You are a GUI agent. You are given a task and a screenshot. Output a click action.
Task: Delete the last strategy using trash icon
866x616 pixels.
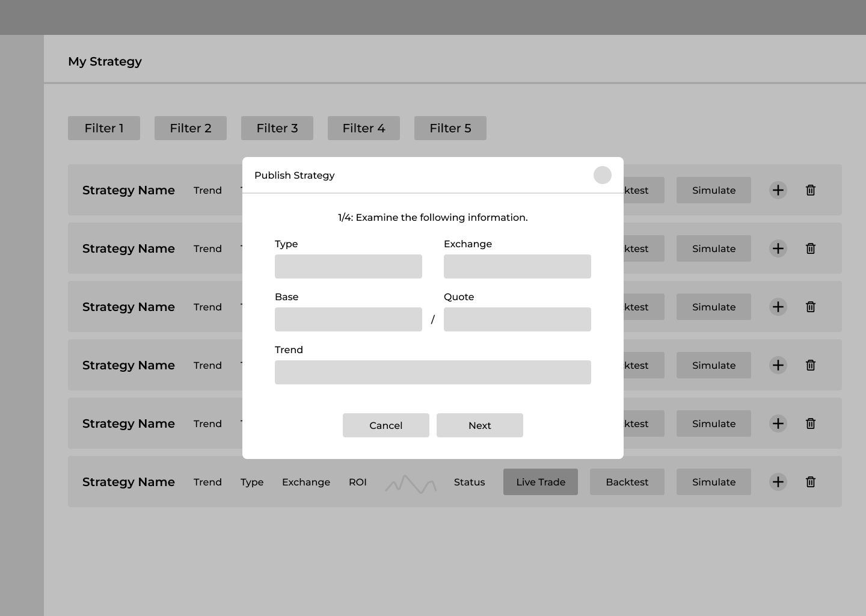coord(810,482)
